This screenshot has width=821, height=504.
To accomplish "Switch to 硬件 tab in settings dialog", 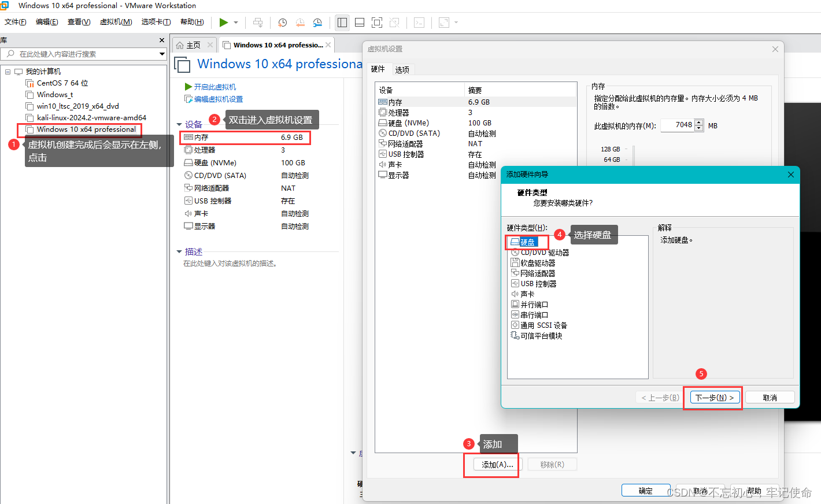I will (378, 69).
